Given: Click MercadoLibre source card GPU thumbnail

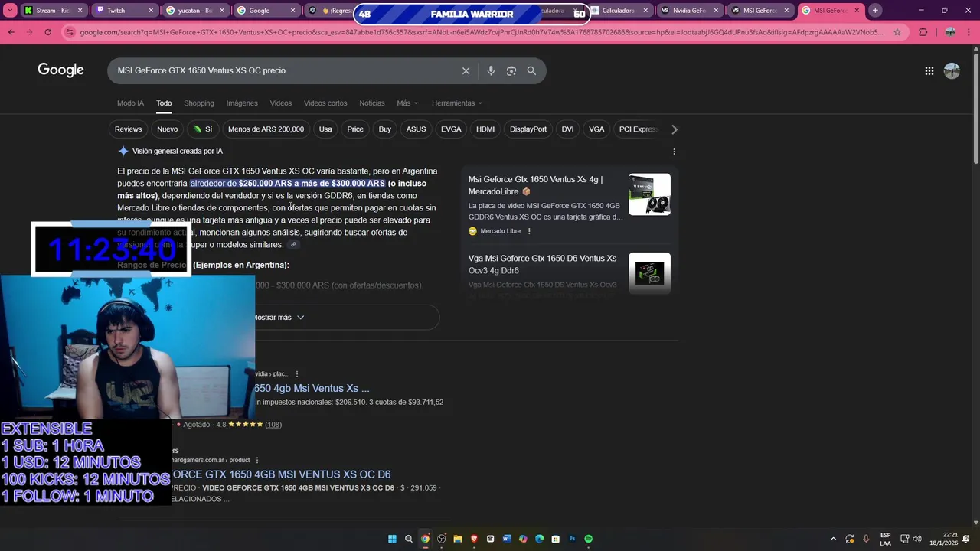Looking at the screenshot, I should click(x=649, y=194).
